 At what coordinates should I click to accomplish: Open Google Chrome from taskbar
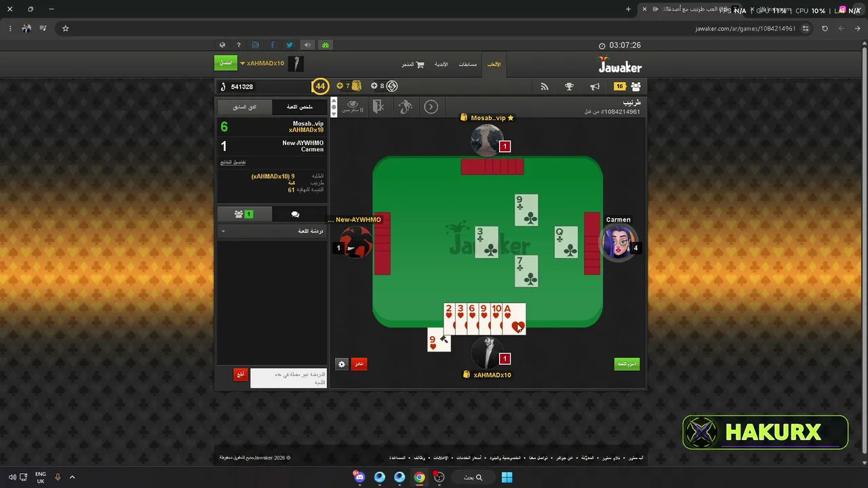click(x=420, y=477)
